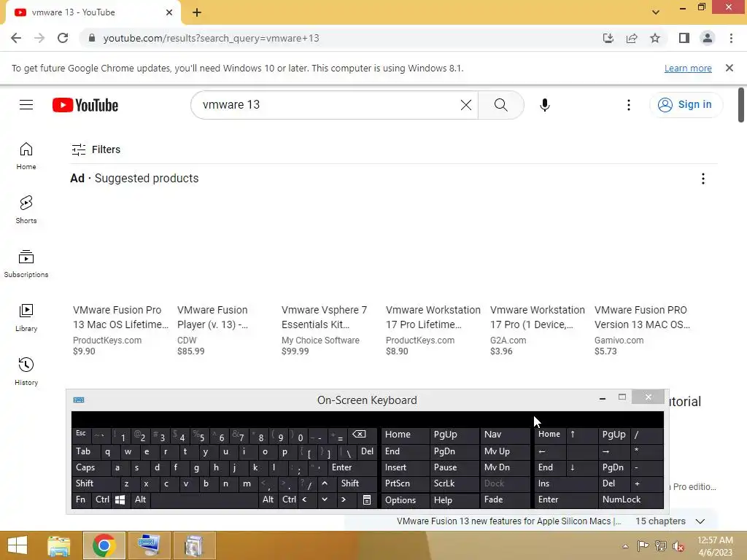Open Library in the sidebar
Image resolution: width=747 pixels, height=560 pixels.
tap(26, 318)
